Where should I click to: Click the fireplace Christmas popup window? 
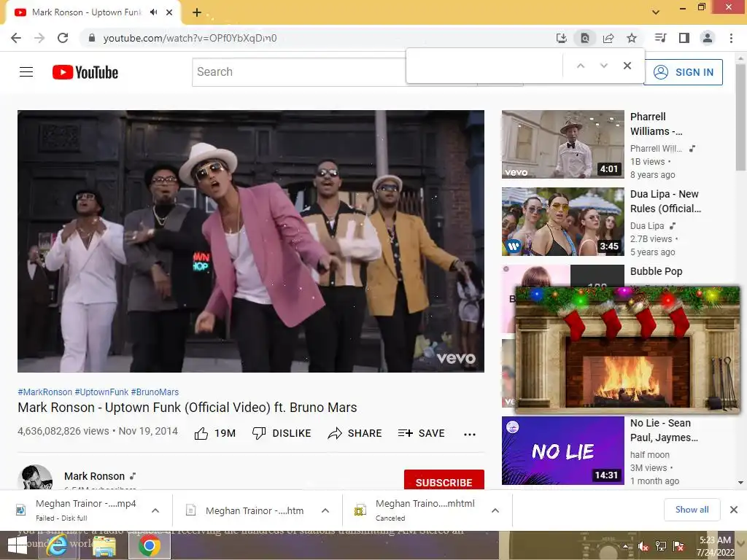627,349
